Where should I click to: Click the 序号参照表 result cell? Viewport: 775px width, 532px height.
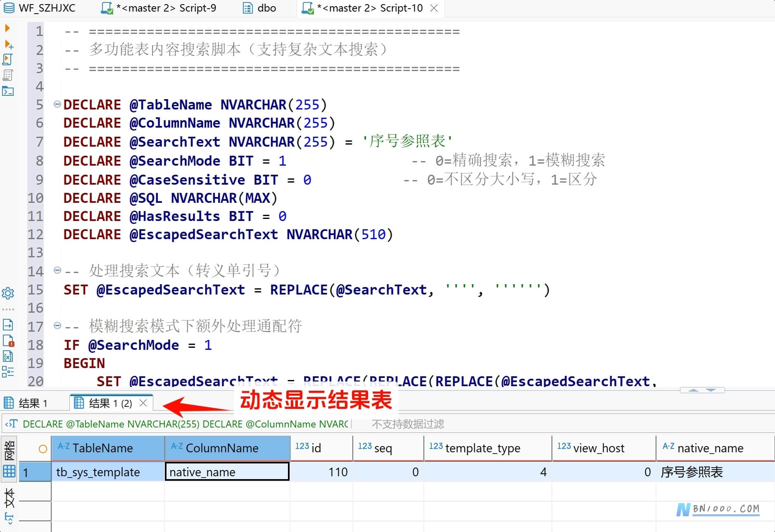pos(716,472)
